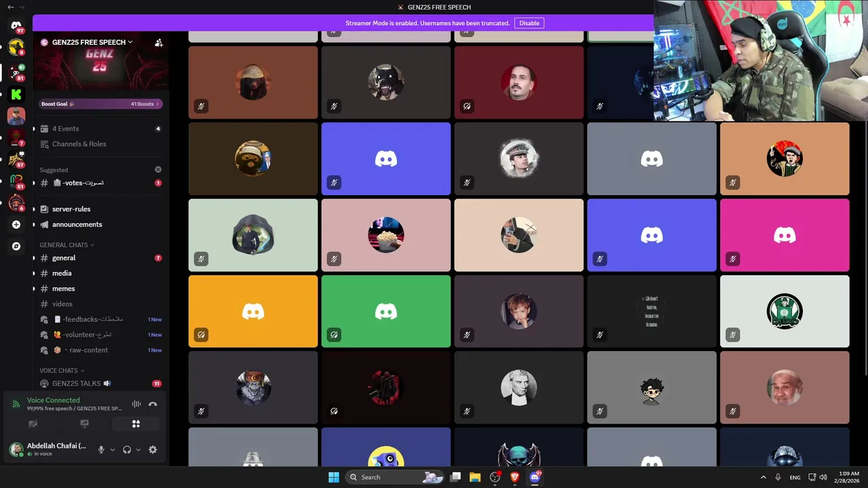Show hidden system tray icons
Viewport: 868px width, 488px height.
[x=763, y=477]
